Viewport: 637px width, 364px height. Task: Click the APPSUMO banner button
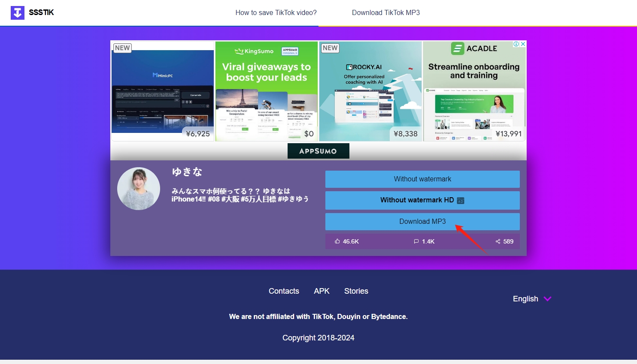[x=318, y=151]
